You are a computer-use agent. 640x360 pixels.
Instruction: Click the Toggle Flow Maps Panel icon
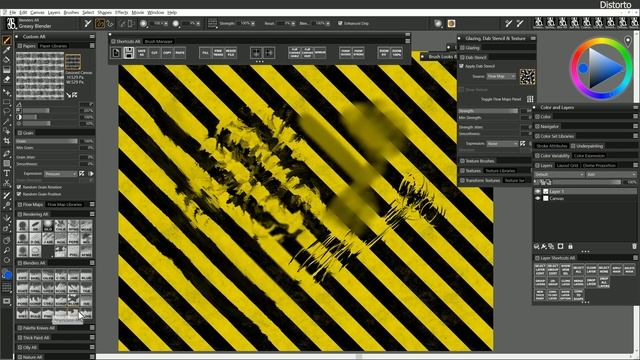(x=530, y=99)
